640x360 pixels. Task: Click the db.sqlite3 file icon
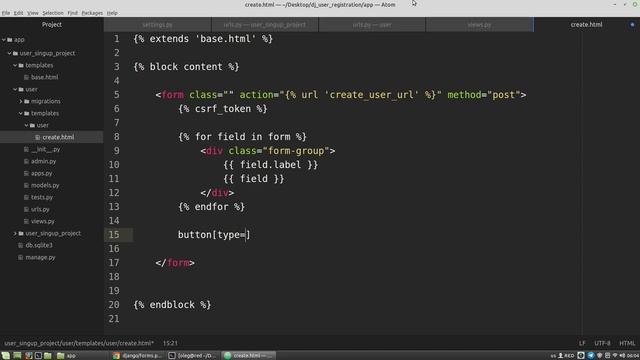[x=20, y=245]
